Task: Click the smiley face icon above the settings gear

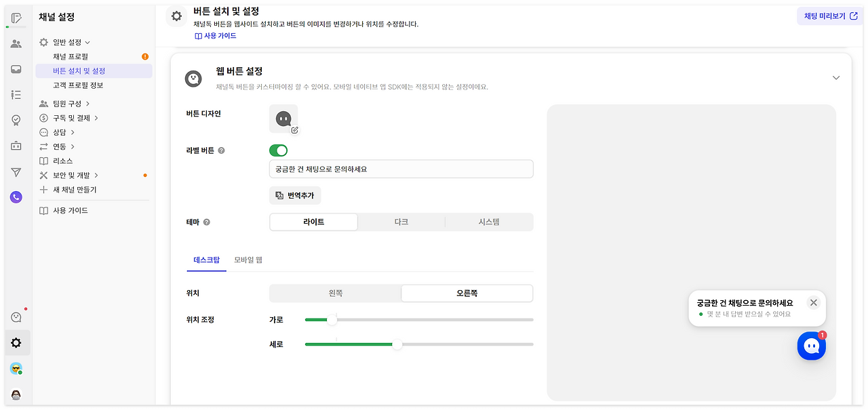Action: click(16, 316)
